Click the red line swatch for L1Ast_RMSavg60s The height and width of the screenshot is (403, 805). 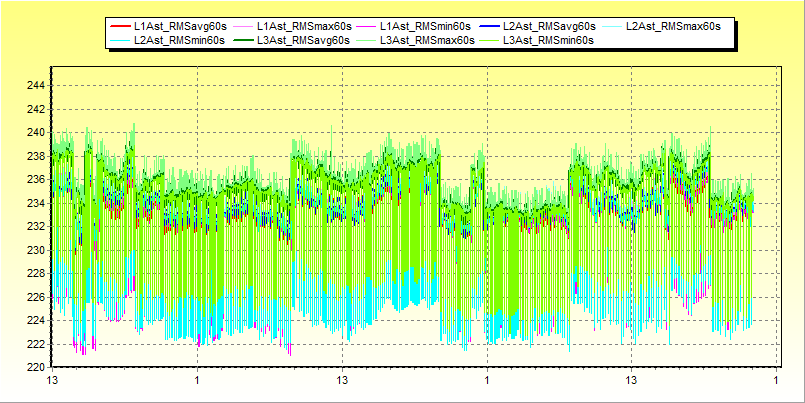tap(119, 25)
